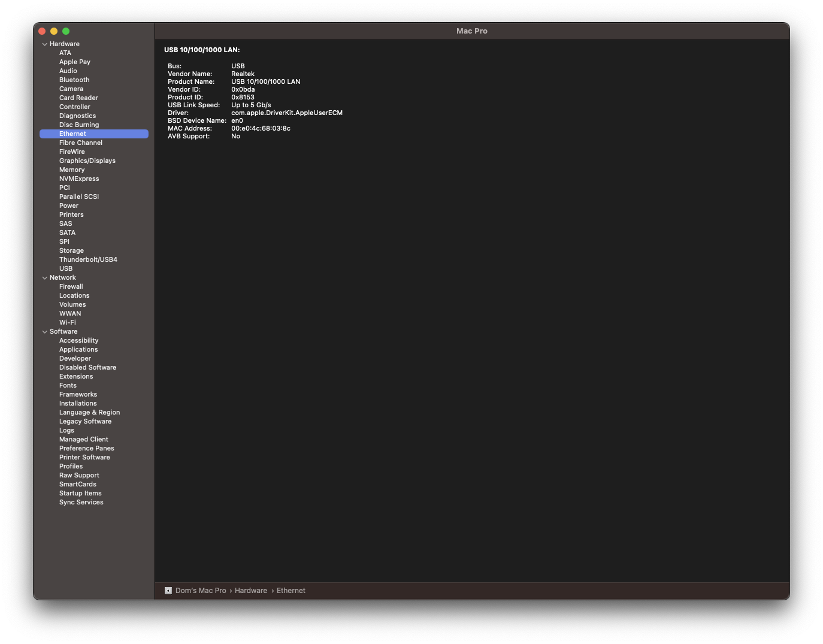Collapse the Network section chevron

click(44, 278)
